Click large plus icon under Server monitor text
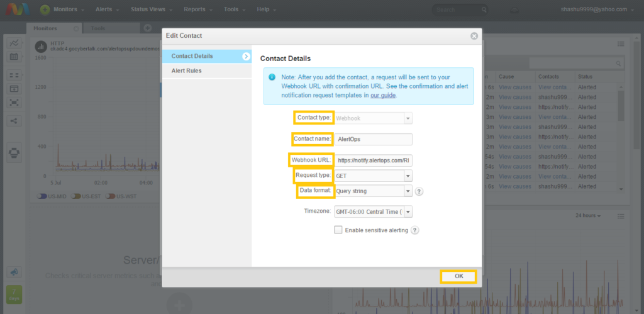Screen dimensions: 644x314 click(179, 304)
